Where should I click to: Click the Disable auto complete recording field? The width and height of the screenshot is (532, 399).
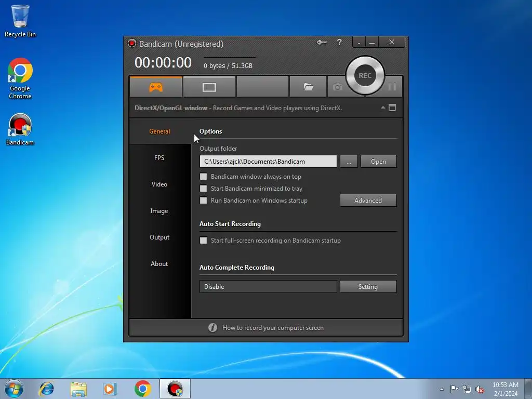268,286
